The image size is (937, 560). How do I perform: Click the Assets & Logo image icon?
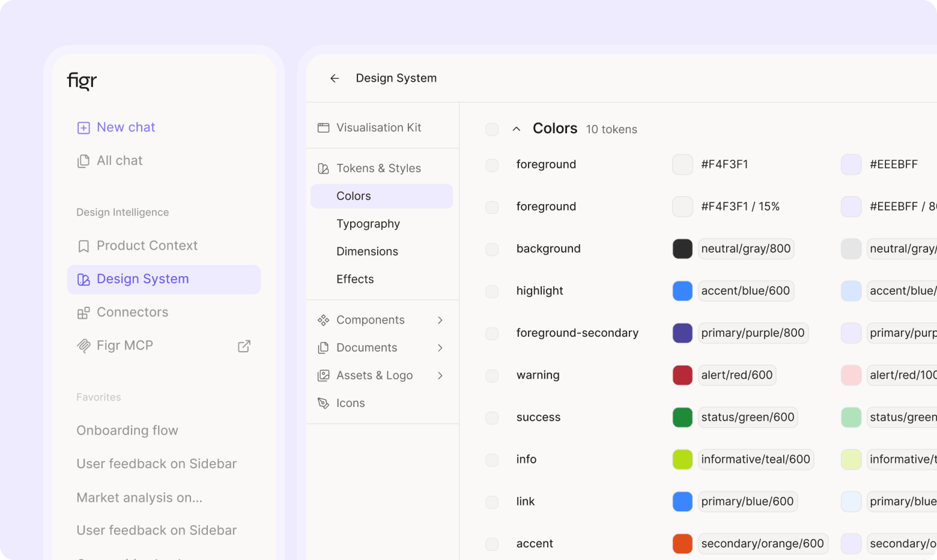323,376
